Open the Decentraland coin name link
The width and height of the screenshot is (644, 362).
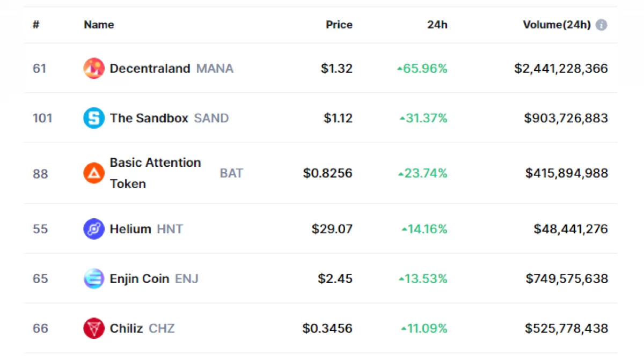150,69
